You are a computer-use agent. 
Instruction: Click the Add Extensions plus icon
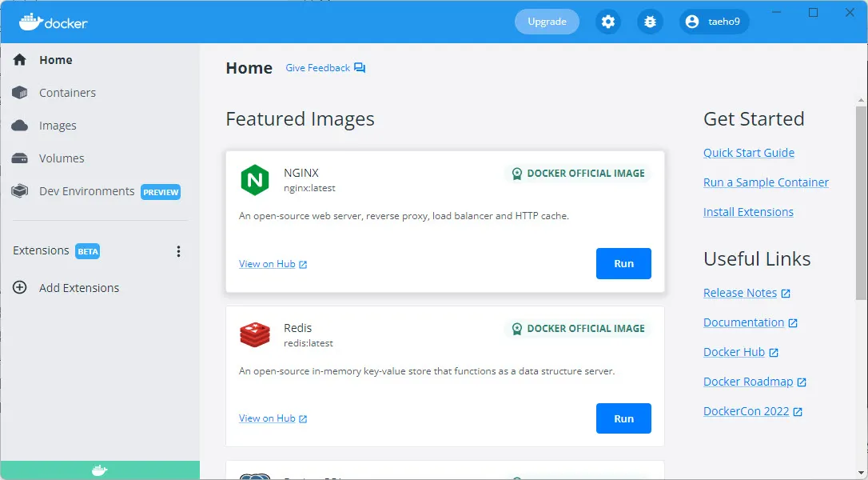click(19, 287)
